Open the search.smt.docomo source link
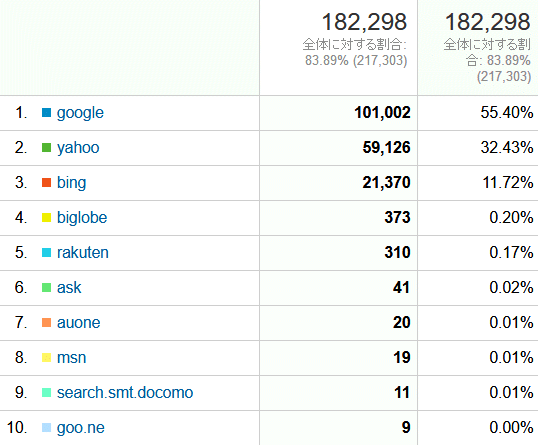The height and width of the screenshot is (445, 538). coord(125,393)
